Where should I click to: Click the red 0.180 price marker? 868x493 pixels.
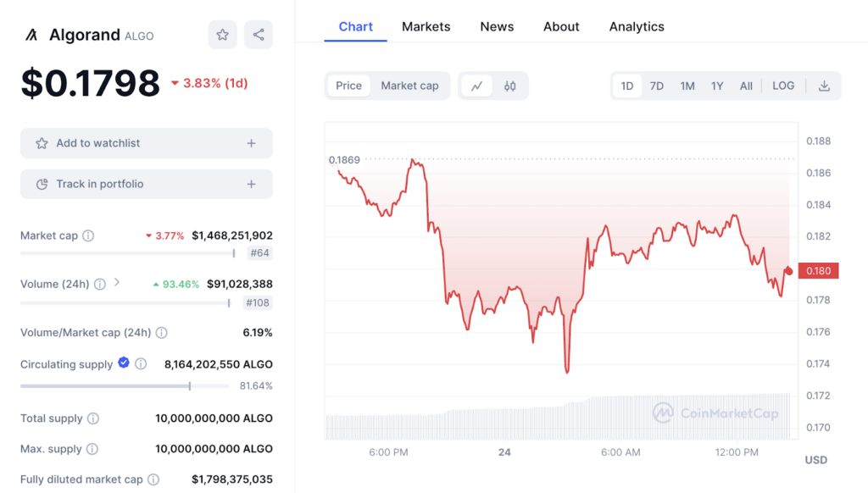point(819,271)
